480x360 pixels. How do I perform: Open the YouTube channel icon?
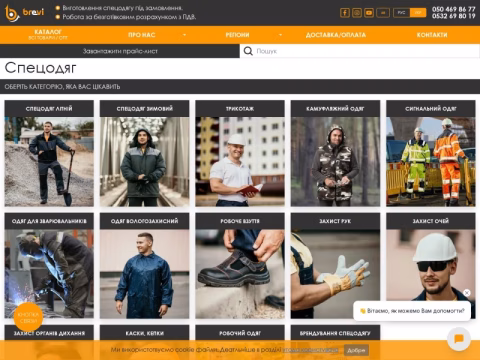369,13
